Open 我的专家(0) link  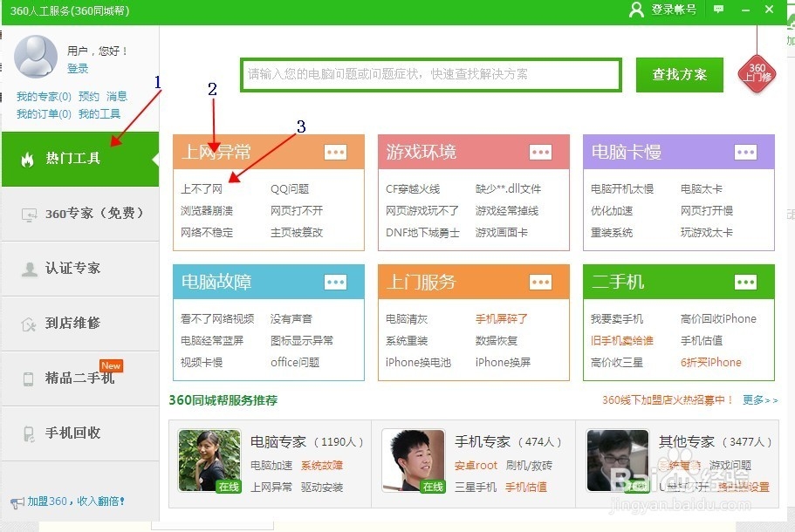[x=44, y=96]
